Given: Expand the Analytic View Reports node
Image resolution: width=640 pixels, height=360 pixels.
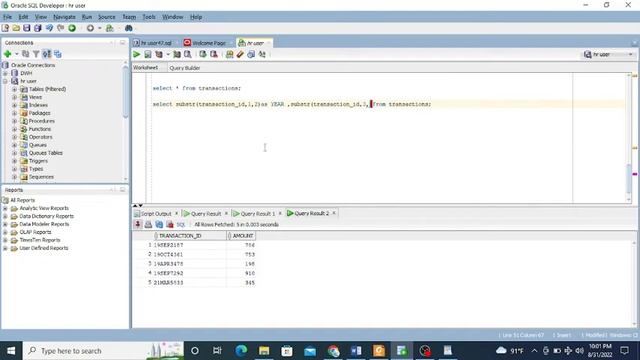Looking at the screenshot, I should 5,208.
